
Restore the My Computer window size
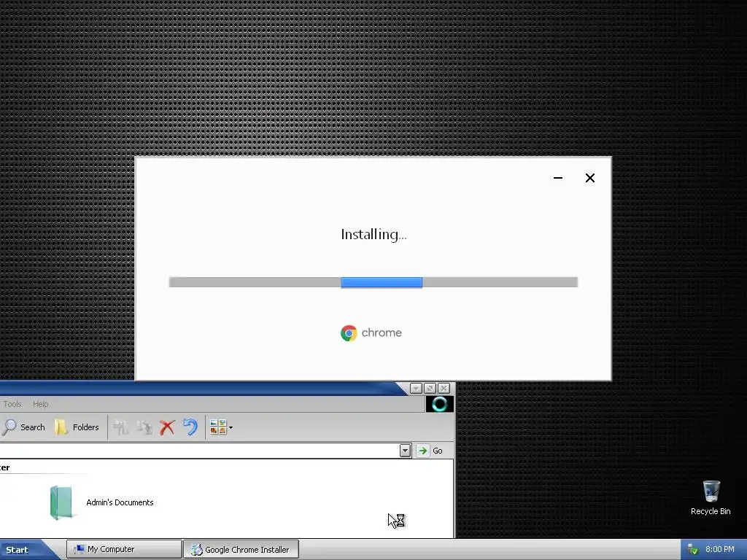coord(430,389)
